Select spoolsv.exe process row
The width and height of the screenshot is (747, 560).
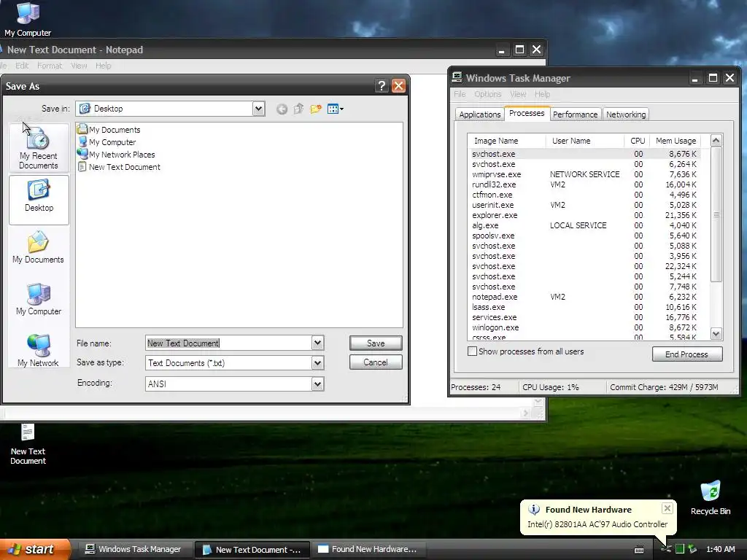click(584, 236)
